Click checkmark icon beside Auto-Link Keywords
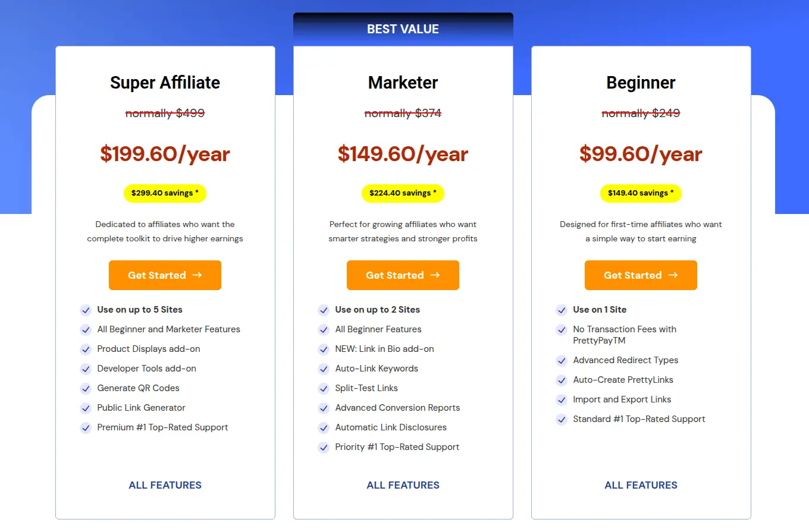The width and height of the screenshot is (809, 532). pyautogui.click(x=324, y=369)
